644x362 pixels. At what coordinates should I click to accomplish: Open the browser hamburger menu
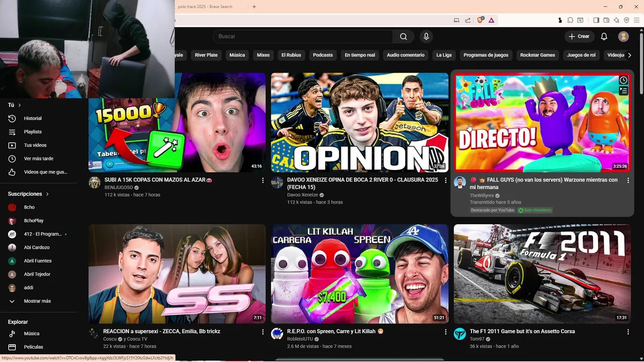[636, 20]
